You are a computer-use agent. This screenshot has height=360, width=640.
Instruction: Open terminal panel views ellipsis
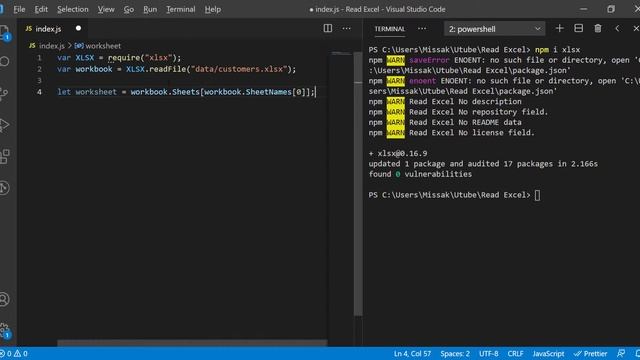[422, 29]
